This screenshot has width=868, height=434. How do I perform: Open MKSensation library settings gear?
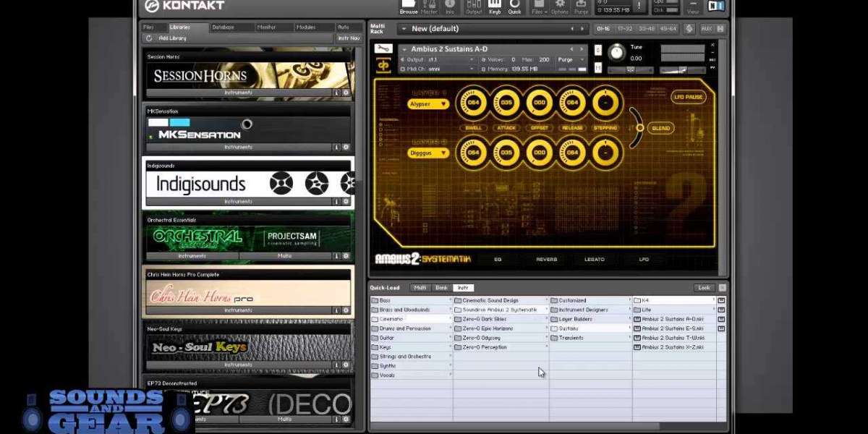pyautogui.click(x=346, y=147)
